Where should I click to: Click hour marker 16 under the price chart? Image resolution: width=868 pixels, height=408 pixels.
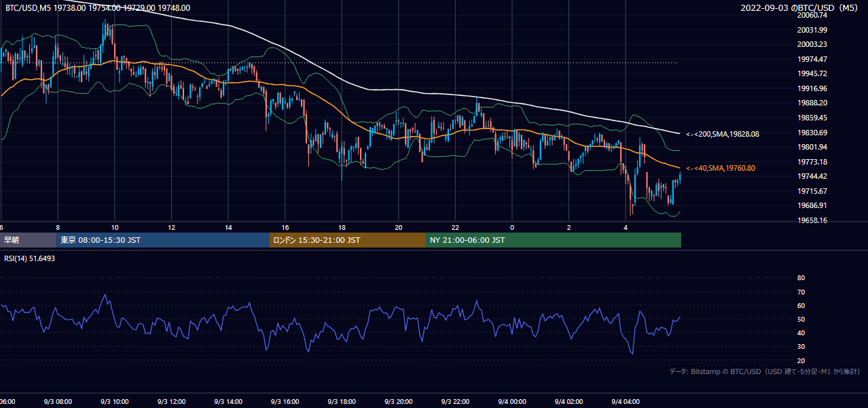pyautogui.click(x=285, y=227)
